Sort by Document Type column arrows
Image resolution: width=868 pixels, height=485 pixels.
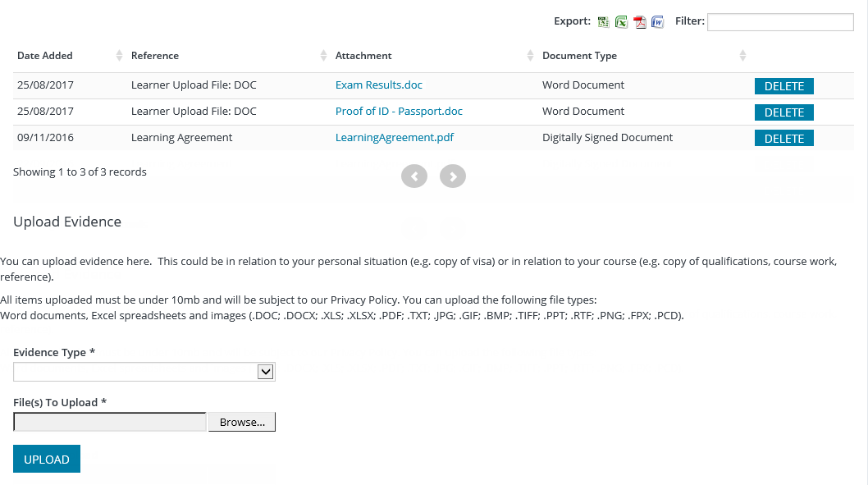(742, 56)
